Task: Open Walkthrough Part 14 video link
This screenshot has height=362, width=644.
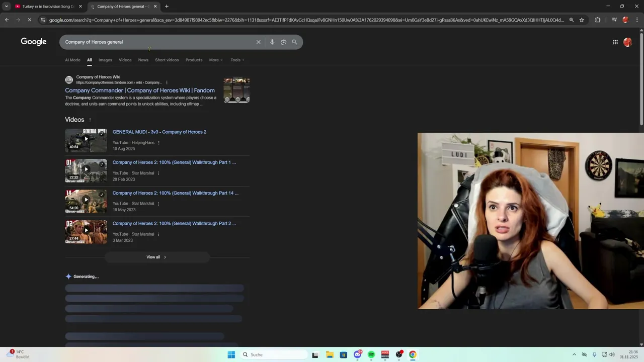Action: tap(176, 193)
